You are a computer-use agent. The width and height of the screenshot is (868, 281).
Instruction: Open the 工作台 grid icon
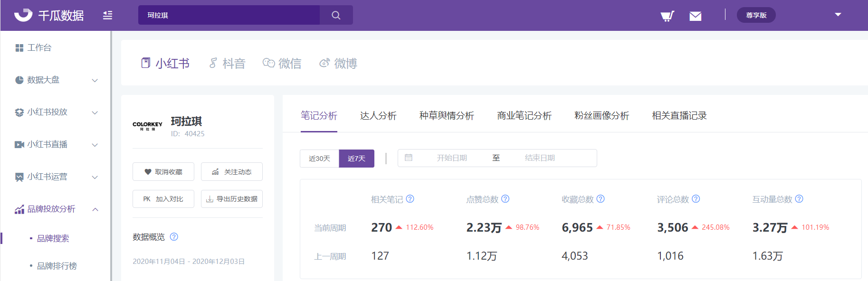pos(19,48)
